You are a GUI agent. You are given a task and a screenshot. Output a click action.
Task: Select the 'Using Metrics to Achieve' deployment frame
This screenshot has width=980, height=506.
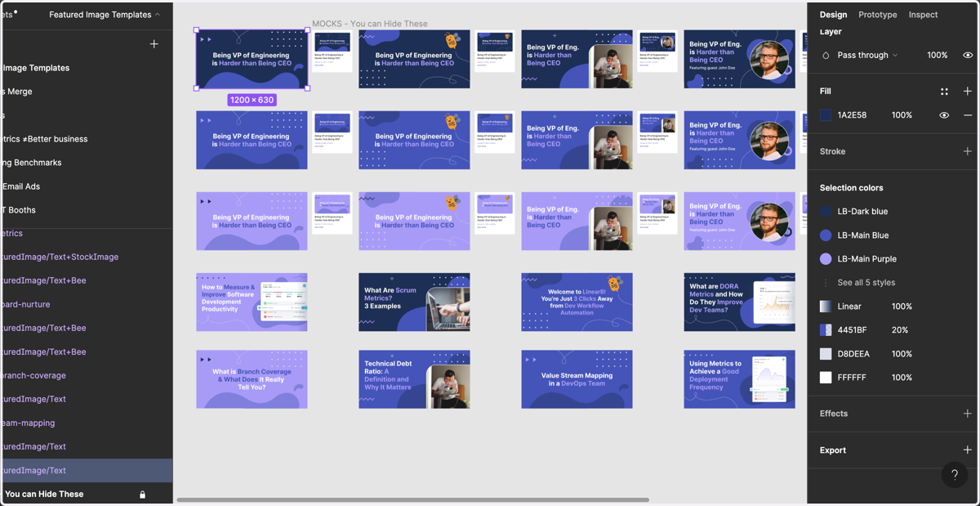739,379
